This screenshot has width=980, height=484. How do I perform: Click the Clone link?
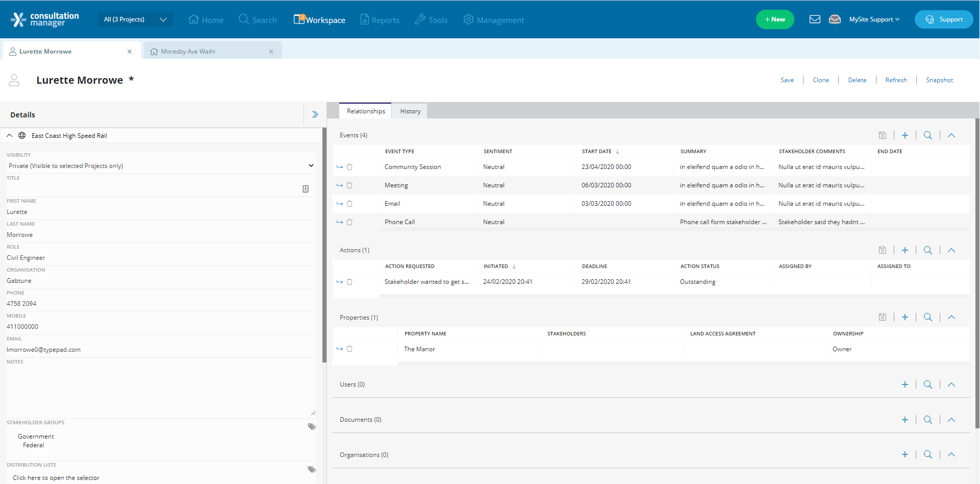point(821,80)
